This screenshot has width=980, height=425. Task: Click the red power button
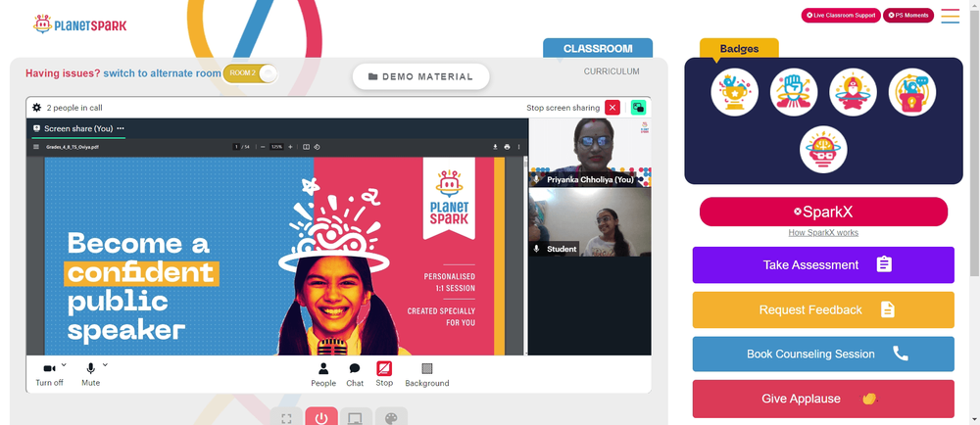point(321,417)
